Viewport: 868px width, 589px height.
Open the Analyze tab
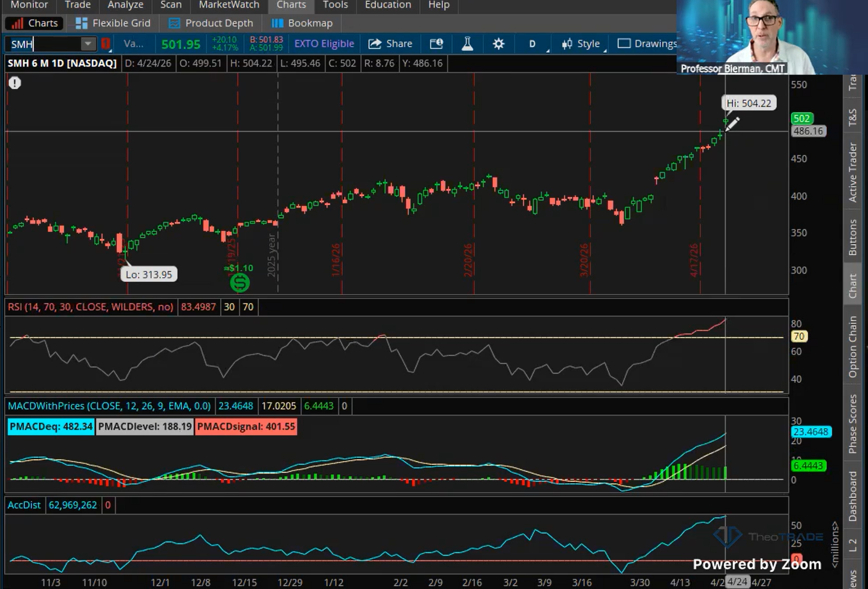[125, 5]
